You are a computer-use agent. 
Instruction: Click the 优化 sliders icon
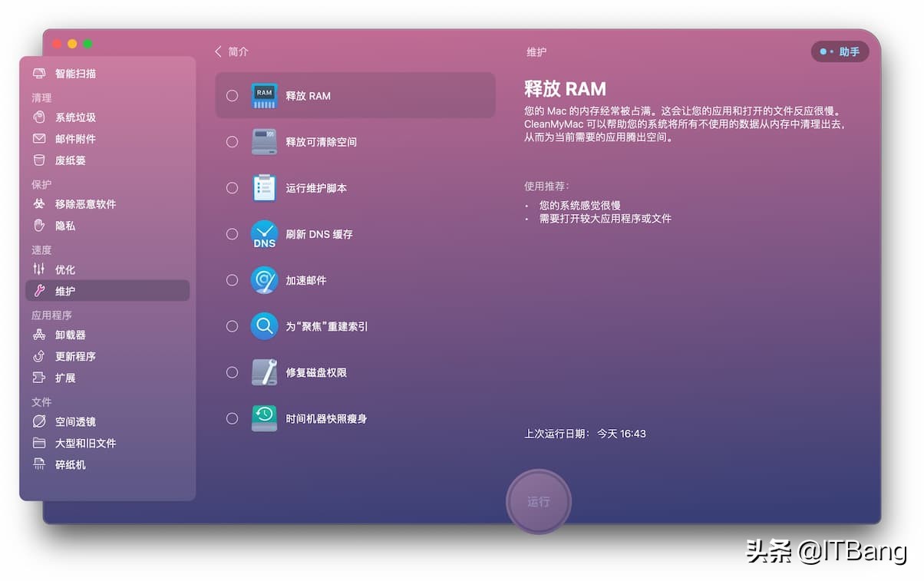pos(39,269)
